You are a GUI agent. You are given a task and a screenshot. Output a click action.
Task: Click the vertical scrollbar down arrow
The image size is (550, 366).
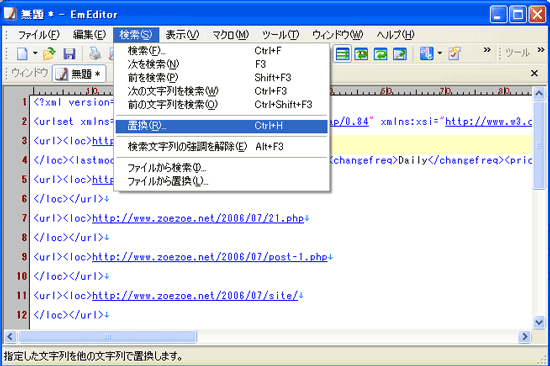[x=538, y=322]
